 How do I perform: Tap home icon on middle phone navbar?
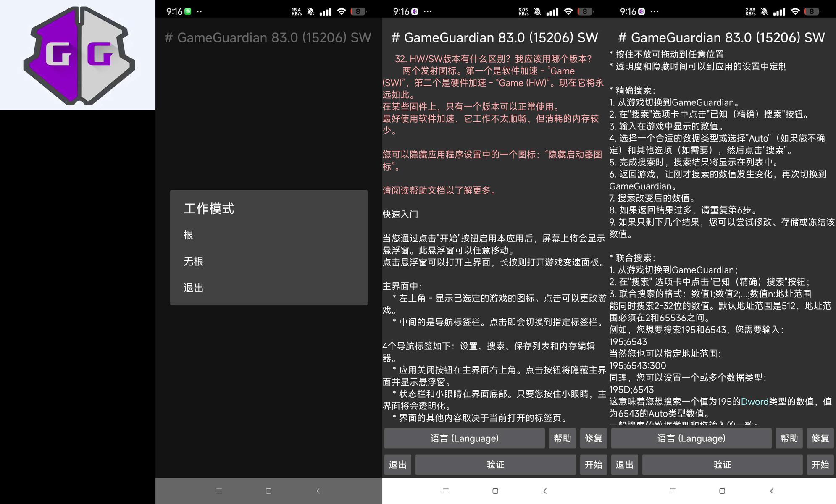point(495,491)
